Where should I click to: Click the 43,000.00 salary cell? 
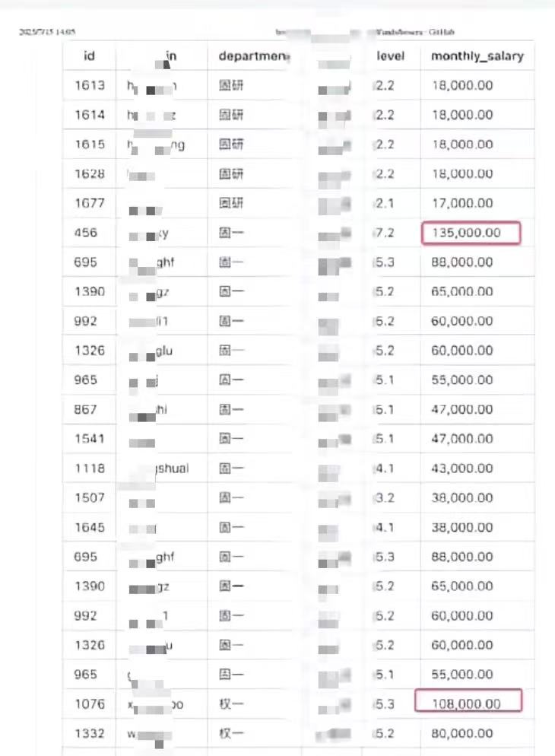coord(461,469)
